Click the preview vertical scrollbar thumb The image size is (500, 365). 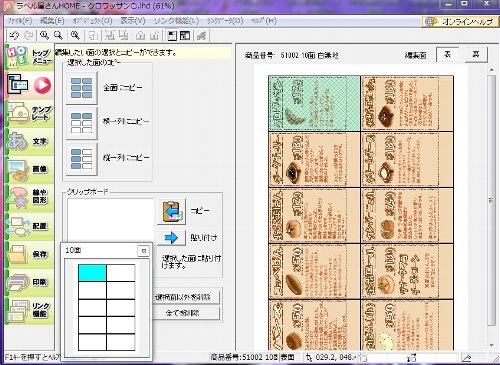click(x=491, y=200)
